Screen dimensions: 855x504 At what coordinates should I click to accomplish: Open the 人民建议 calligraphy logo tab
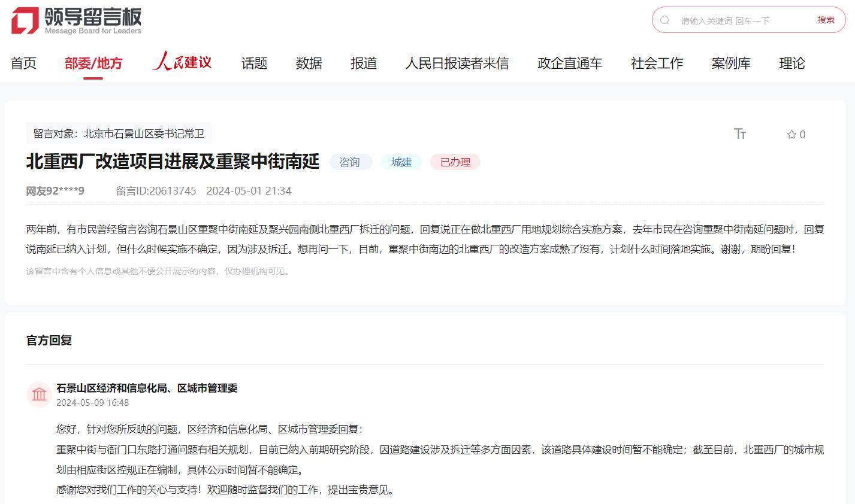tap(182, 62)
